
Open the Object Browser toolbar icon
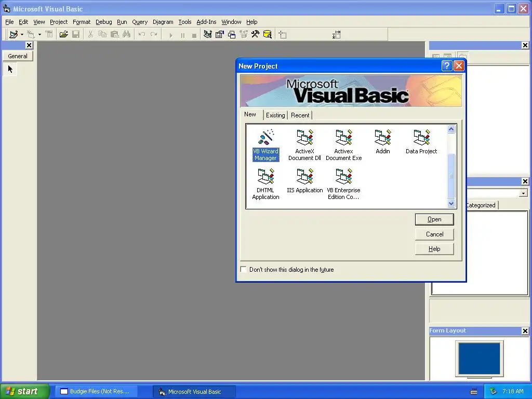pos(244,35)
